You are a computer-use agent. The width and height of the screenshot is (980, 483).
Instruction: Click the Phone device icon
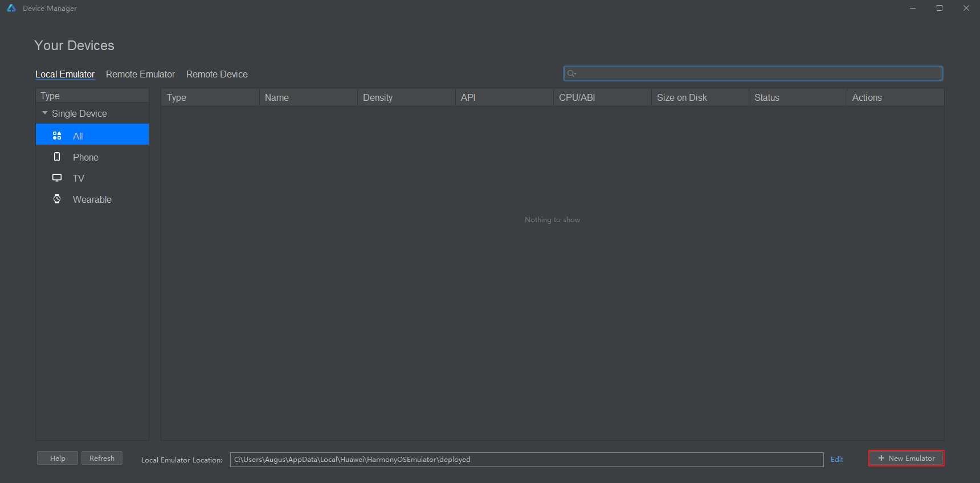tap(57, 157)
